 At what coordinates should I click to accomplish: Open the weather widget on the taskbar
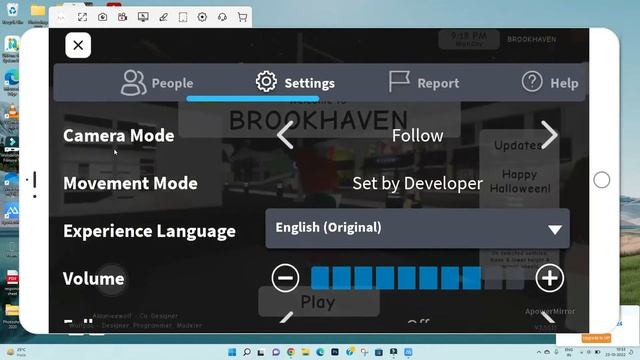click(x=16, y=352)
